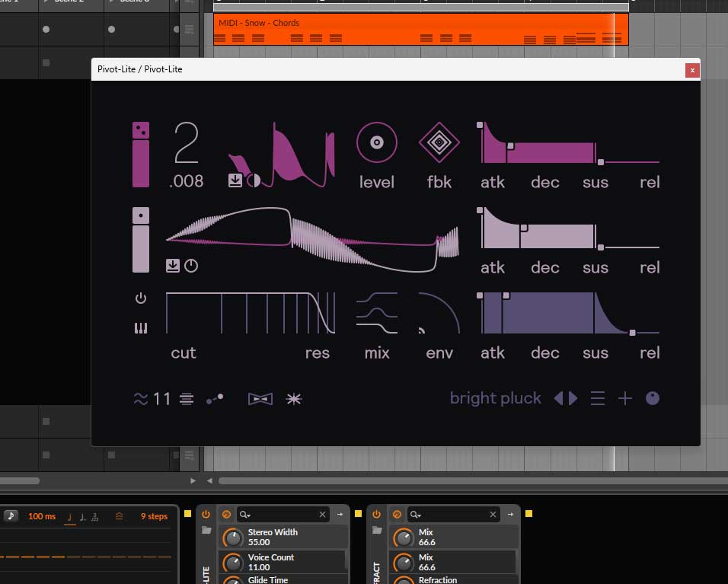Viewport: 728px width, 584px height.
Task: Go to next preset with right arrow
Action: (x=573, y=398)
